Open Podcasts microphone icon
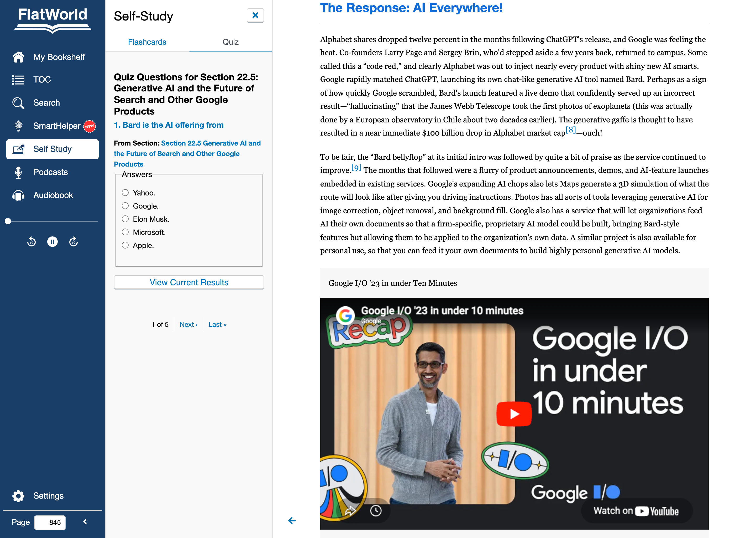 coord(18,172)
